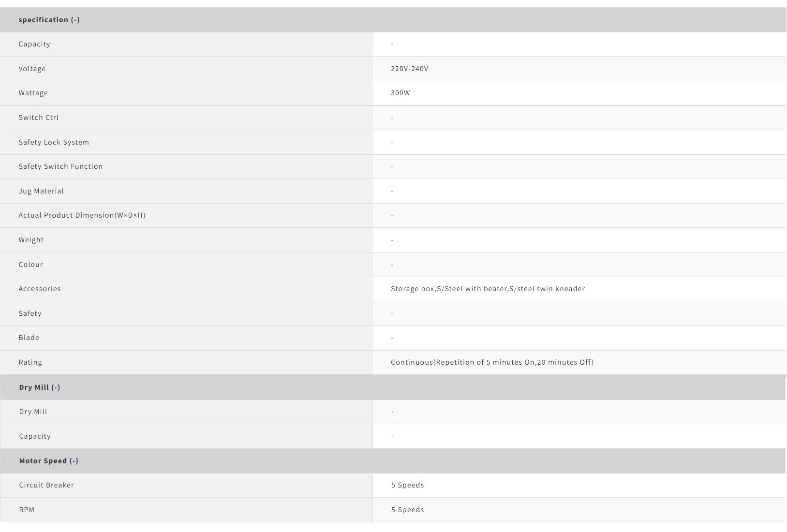The width and height of the screenshot is (787, 532).
Task: Click the Jug Material label
Action: pos(41,191)
